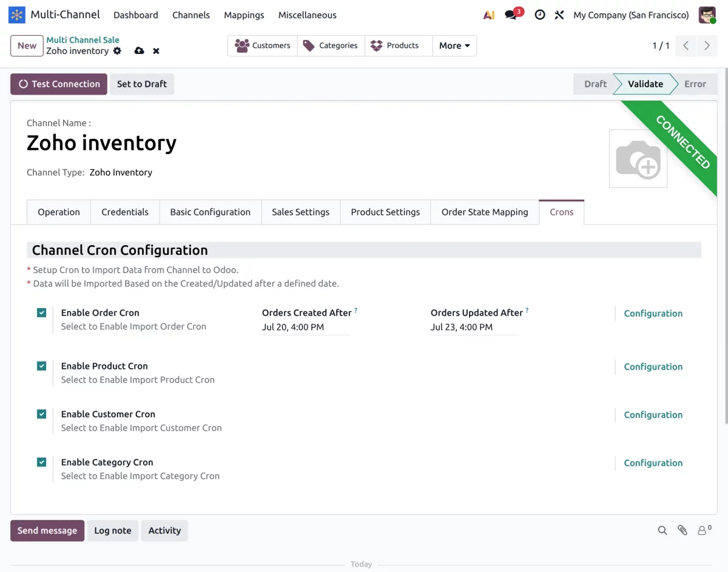Open the Multi Channel Sale breadcrumb link
The image size is (728, 572).
(83, 40)
